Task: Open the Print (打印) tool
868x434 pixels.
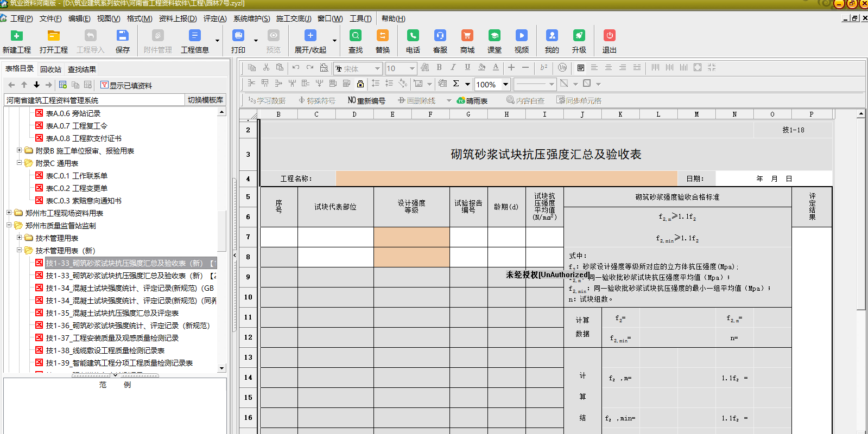Action: click(238, 36)
